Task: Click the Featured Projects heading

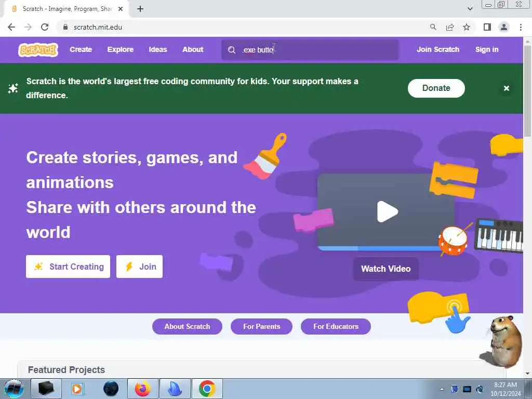Action: (66, 370)
